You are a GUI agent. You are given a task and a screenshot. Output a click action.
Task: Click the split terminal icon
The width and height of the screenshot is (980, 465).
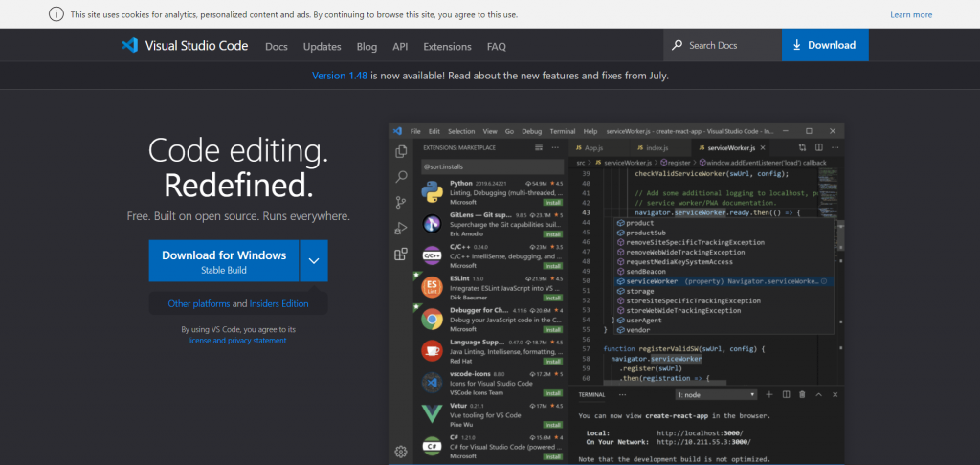pos(787,394)
